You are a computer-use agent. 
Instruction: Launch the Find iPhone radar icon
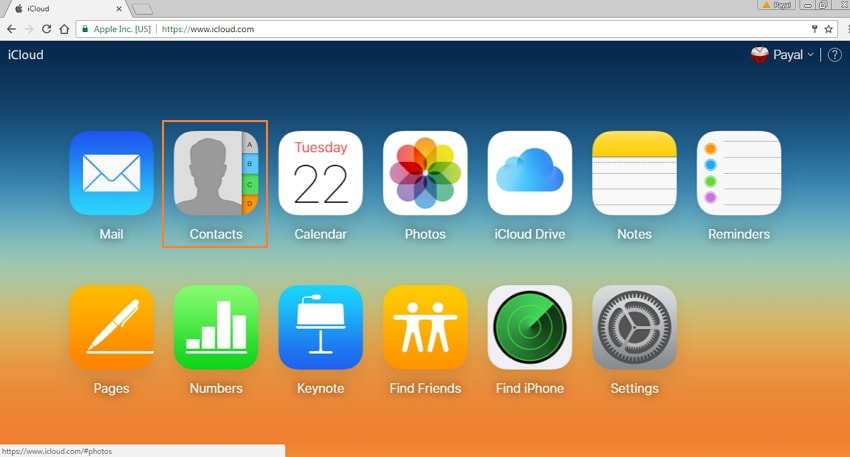coord(530,327)
